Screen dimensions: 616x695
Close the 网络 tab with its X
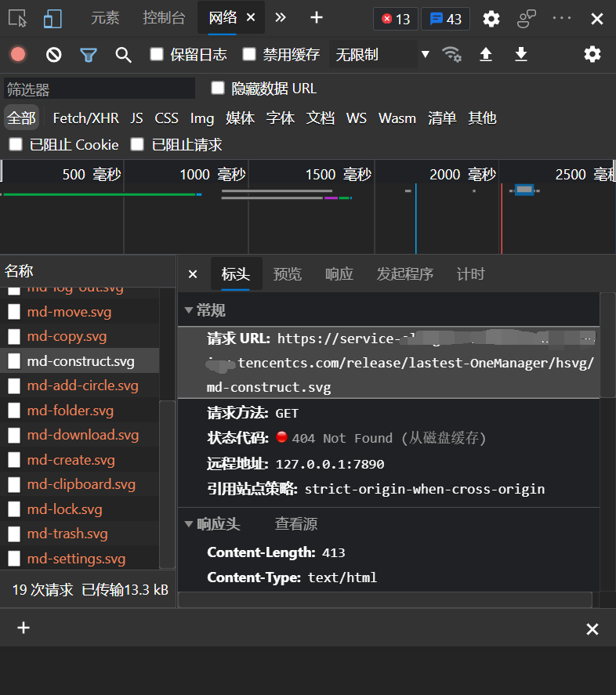(x=251, y=17)
